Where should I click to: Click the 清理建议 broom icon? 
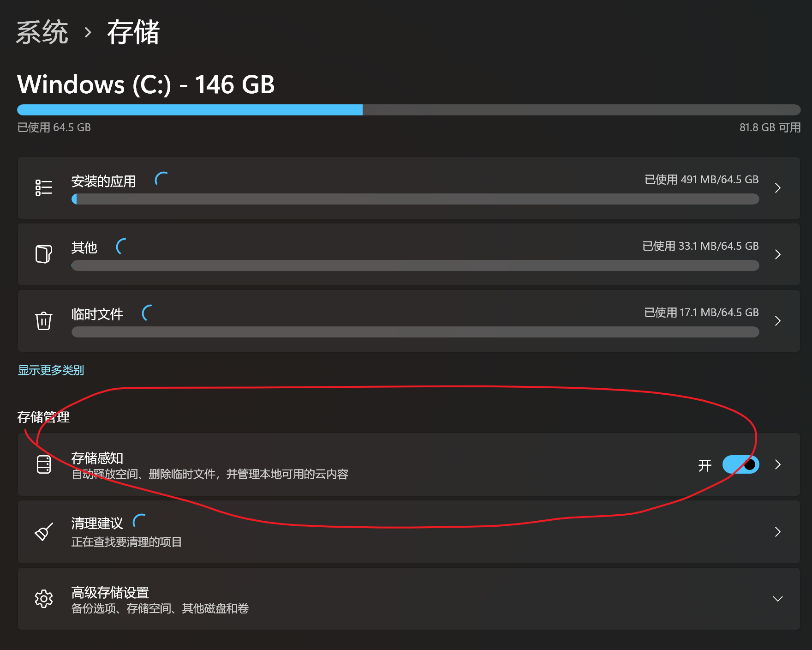point(44,532)
